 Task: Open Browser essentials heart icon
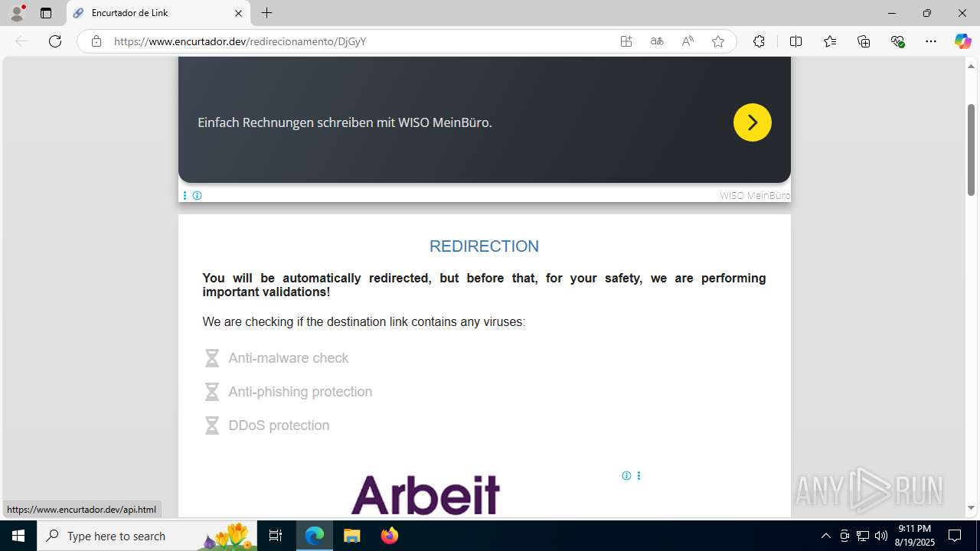898,41
